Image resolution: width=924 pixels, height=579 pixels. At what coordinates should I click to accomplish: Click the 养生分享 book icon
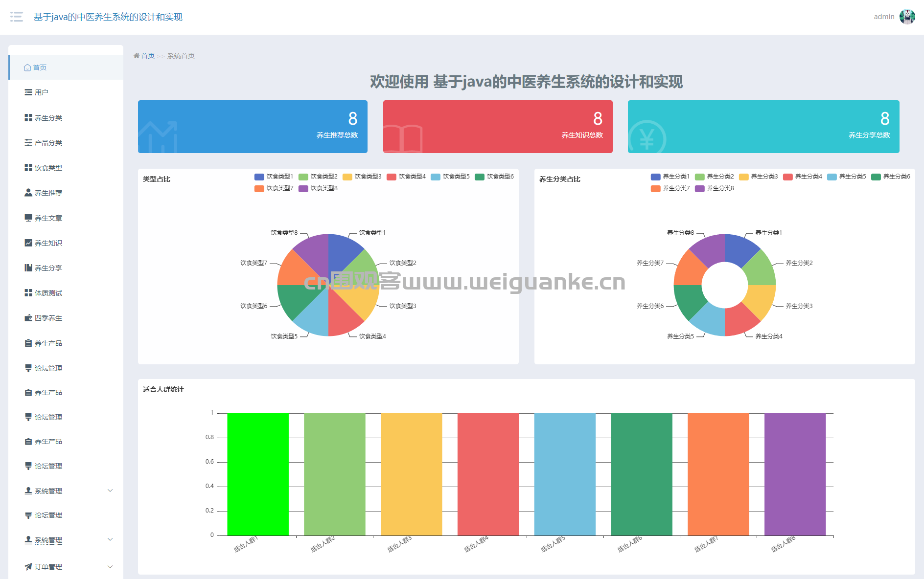[x=28, y=268]
